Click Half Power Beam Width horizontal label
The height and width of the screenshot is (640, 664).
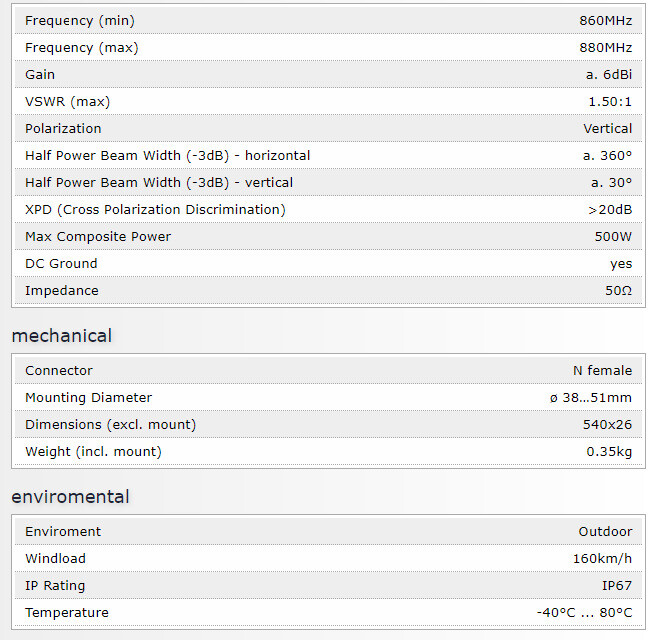point(167,155)
